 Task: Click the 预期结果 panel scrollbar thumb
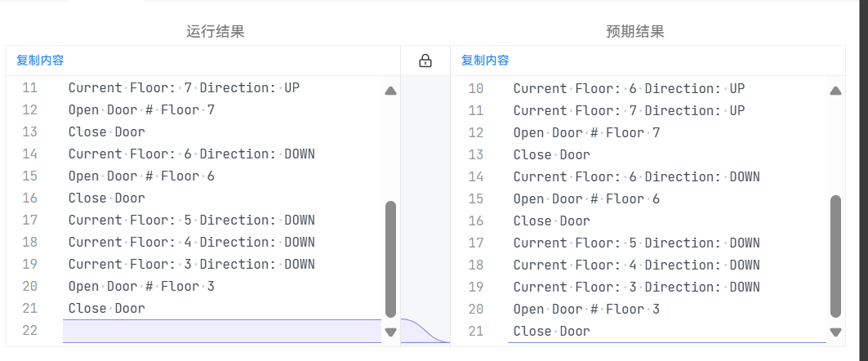835,256
